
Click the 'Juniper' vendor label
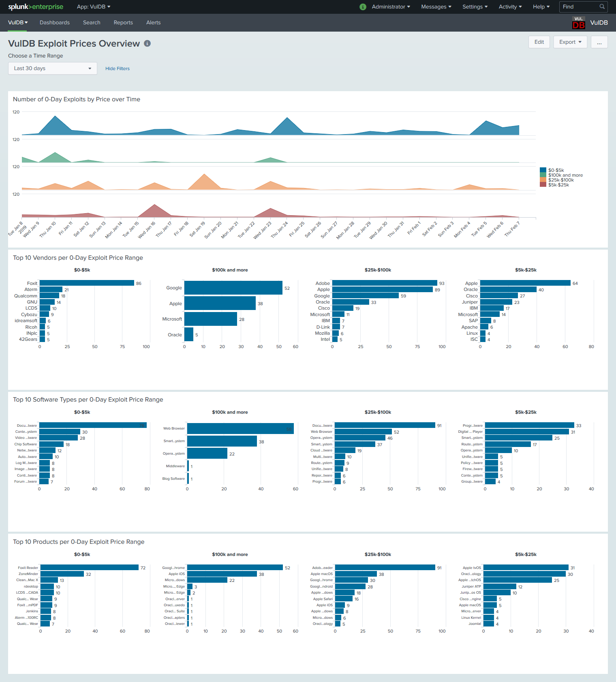[470, 302]
